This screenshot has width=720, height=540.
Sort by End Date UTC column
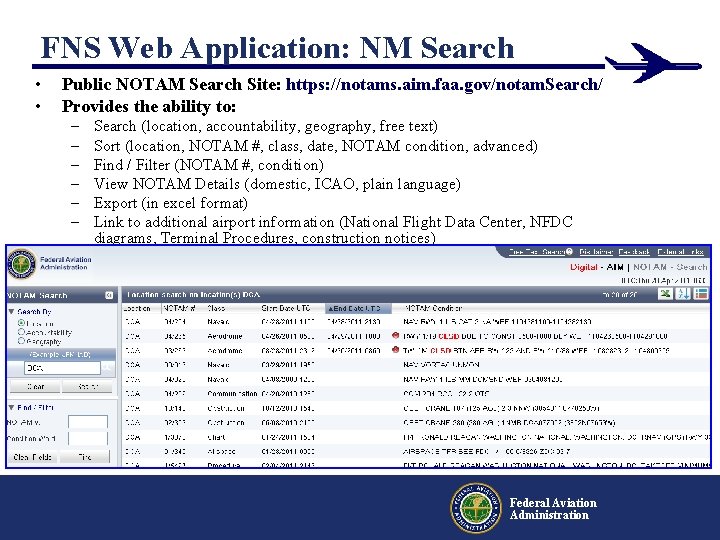coord(358,308)
